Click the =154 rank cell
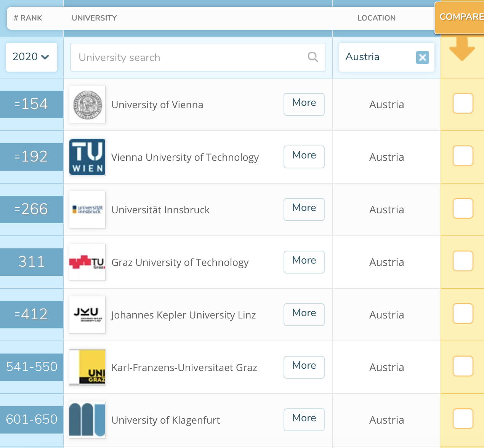484x448 pixels. 32,104
